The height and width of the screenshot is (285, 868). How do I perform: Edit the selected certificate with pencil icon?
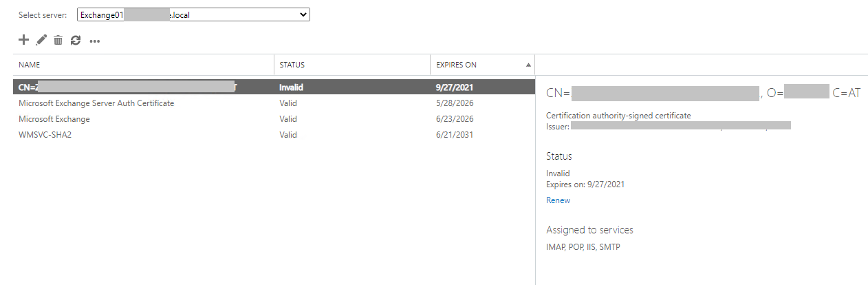tap(41, 41)
